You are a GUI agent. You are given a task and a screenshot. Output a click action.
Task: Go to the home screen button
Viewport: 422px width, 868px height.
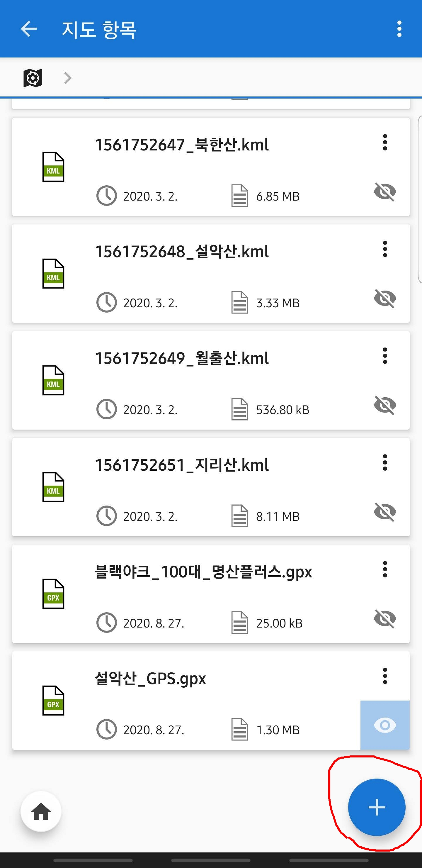[x=41, y=811]
